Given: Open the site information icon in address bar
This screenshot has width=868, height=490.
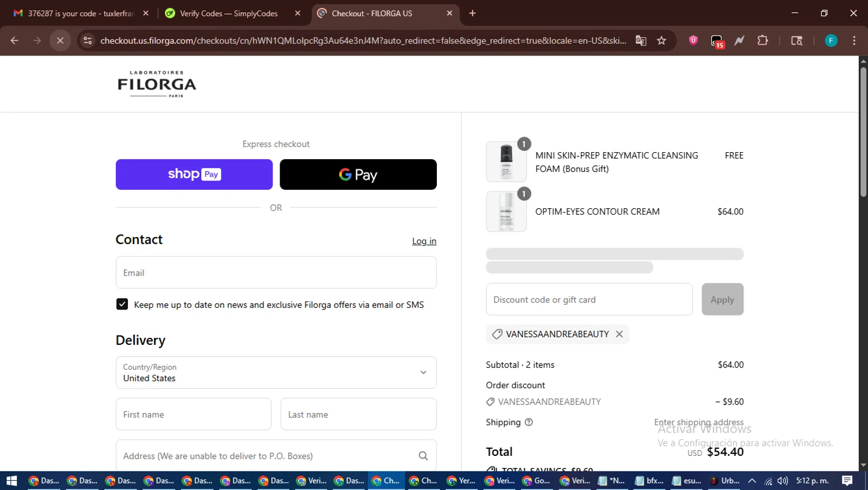Looking at the screenshot, I should click(x=87, y=40).
